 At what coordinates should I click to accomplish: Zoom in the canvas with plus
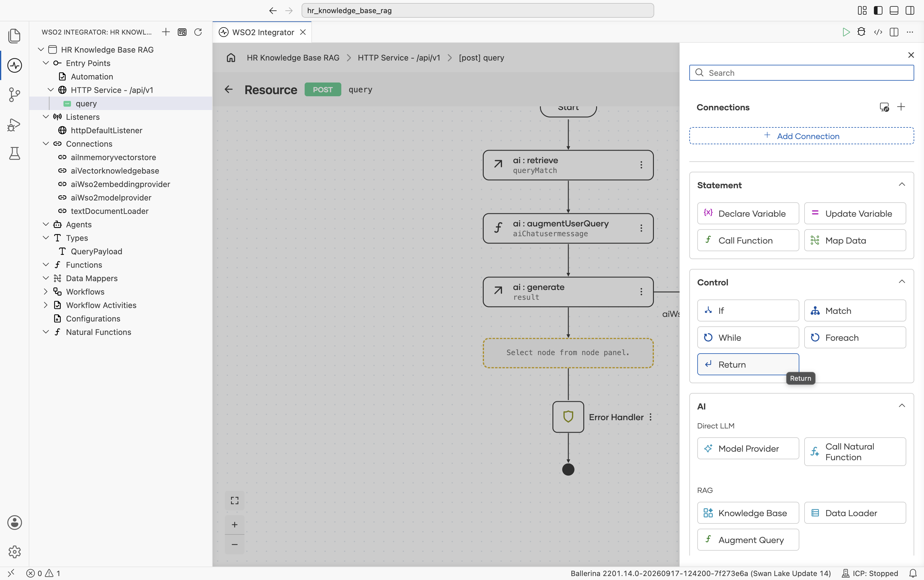[235, 524]
